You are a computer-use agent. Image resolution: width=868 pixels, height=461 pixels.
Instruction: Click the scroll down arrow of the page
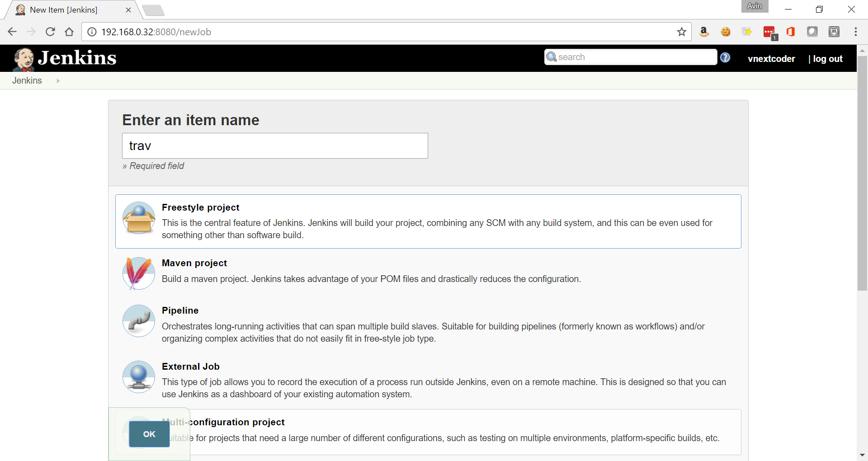862,455
